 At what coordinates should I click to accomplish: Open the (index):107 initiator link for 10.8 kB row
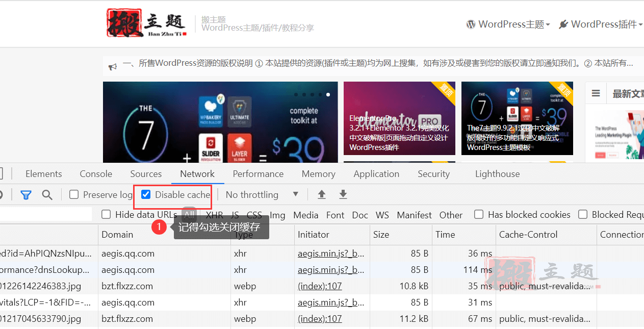(320, 286)
